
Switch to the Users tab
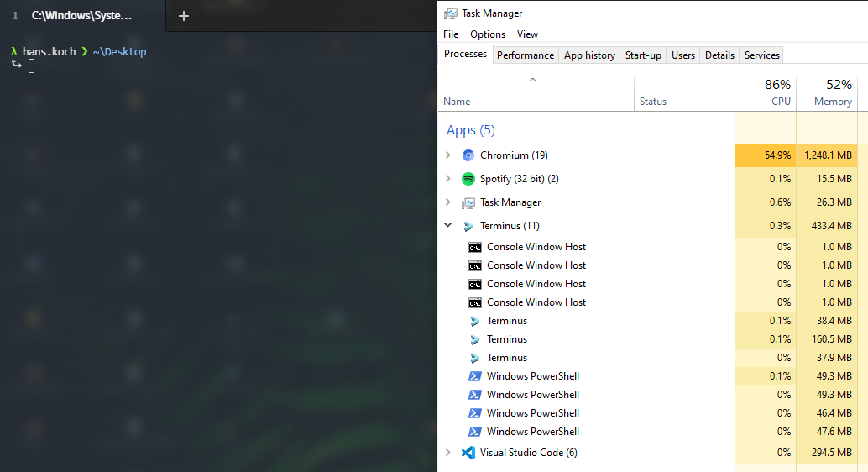[x=683, y=55]
